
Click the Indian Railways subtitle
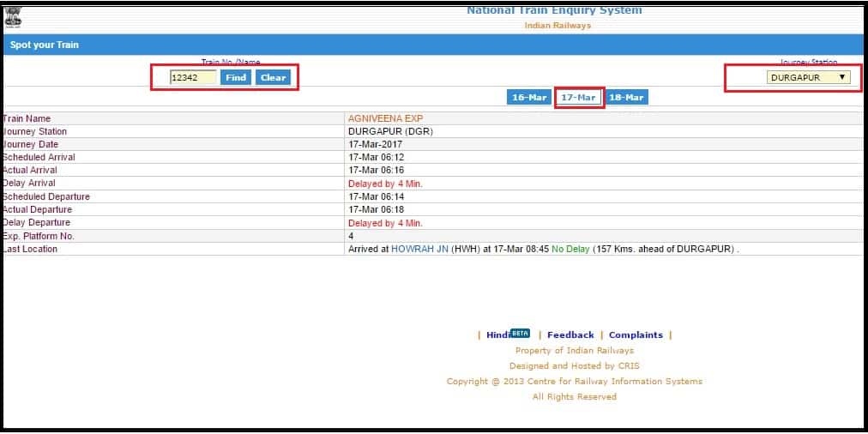tap(558, 26)
